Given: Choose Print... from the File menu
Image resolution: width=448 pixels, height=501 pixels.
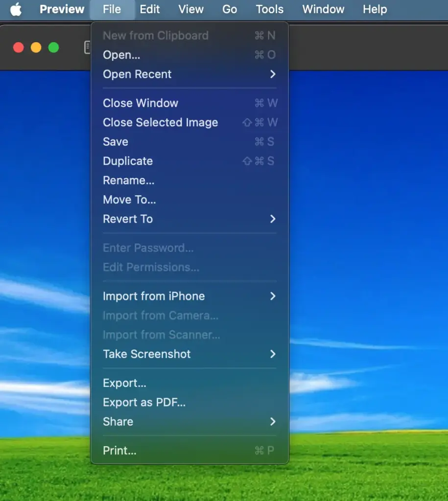Looking at the screenshot, I should point(189,451).
